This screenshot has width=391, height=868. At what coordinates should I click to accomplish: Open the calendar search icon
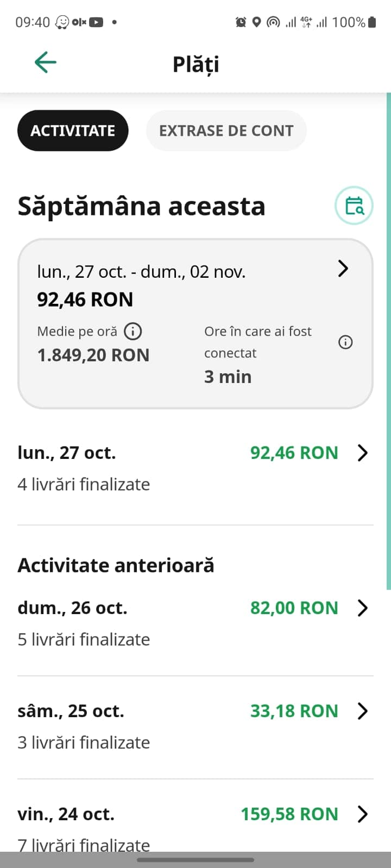click(x=354, y=206)
